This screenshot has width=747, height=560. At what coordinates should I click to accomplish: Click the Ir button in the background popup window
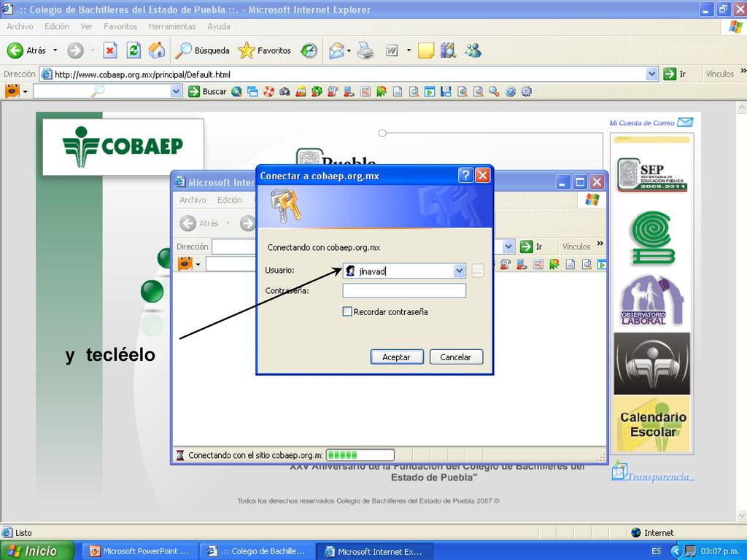click(531, 246)
